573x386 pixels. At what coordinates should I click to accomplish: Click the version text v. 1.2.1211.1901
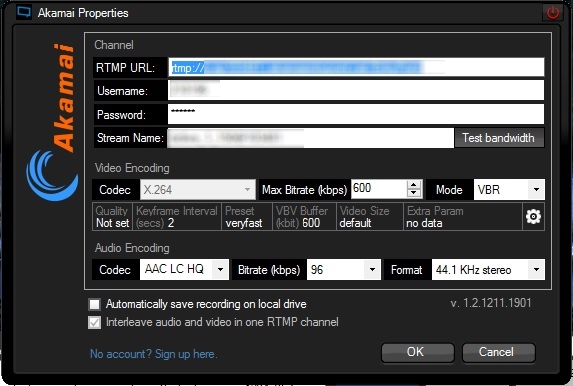[x=491, y=303]
